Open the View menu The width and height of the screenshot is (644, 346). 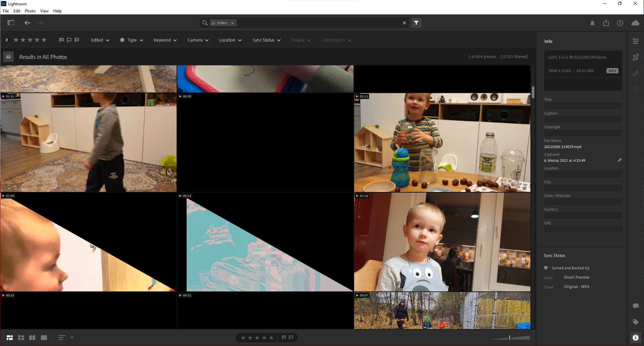[x=44, y=11]
